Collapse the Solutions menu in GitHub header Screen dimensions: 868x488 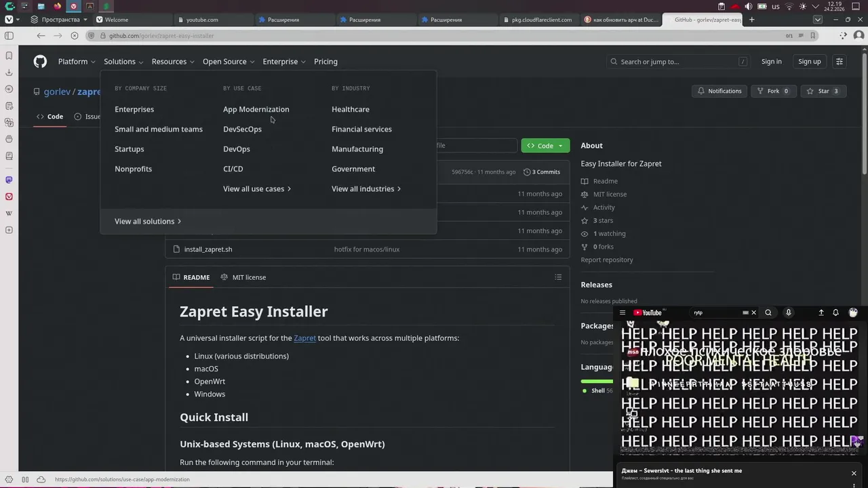coord(123,62)
